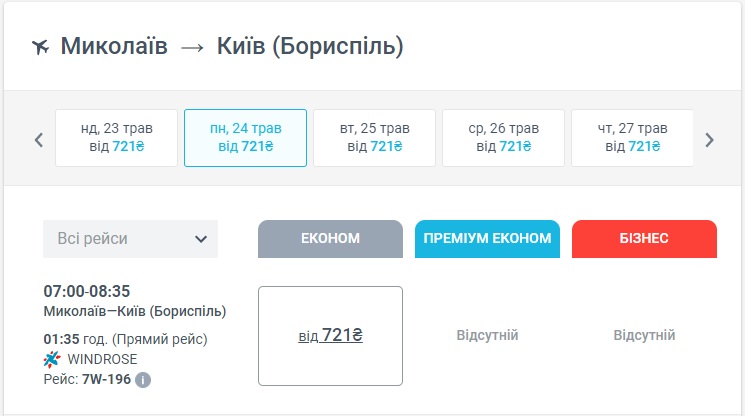This screenshot has width=745, height=416.
Task: Click the WINDROSE airline logo
Action: 53,359
